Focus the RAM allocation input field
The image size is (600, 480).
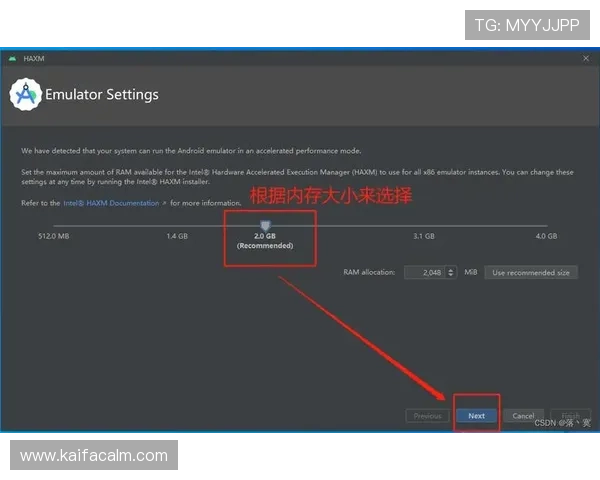point(423,272)
